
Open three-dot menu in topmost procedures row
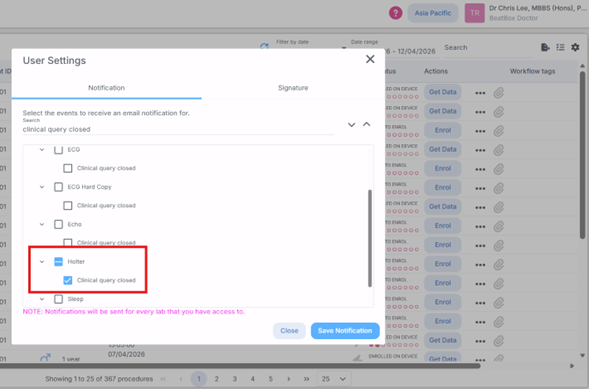click(x=480, y=93)
